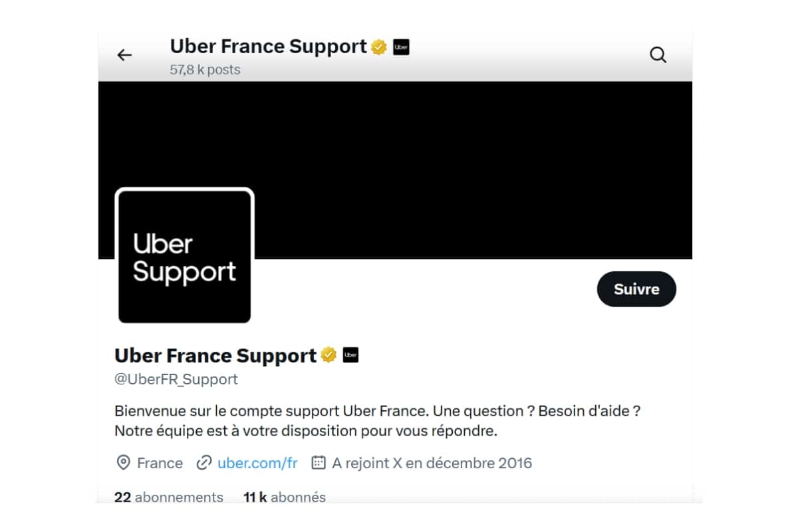Image resolution: width=798 pixels, height=532 pixels.
Task: Click the back arrow icon
Action: [x=124, y=55]
